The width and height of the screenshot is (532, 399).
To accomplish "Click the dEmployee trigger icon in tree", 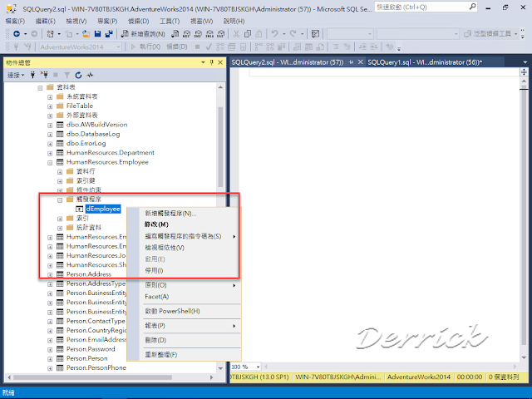I will (x=80, y=209).
